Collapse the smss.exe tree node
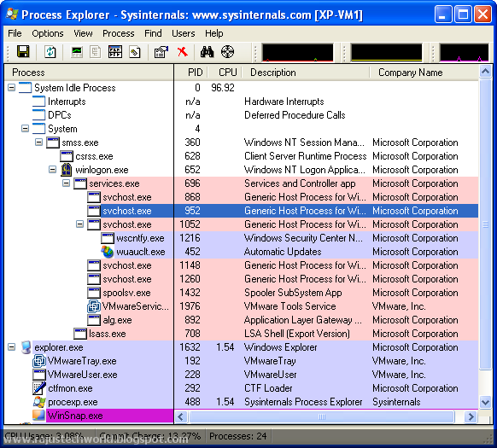 click(38, 142)
